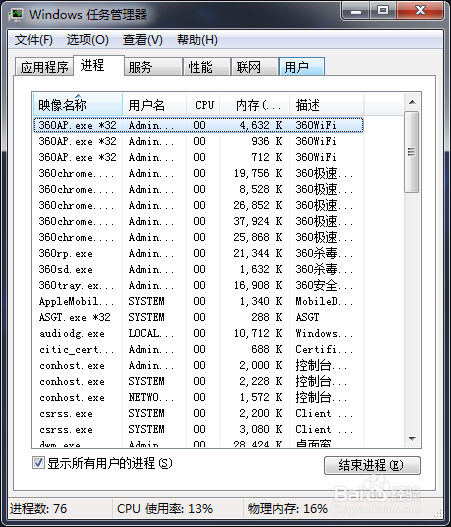The image size is (451, 527).
Task: Select csrss.exe row using 2,200 K
Action: (198, 413)
